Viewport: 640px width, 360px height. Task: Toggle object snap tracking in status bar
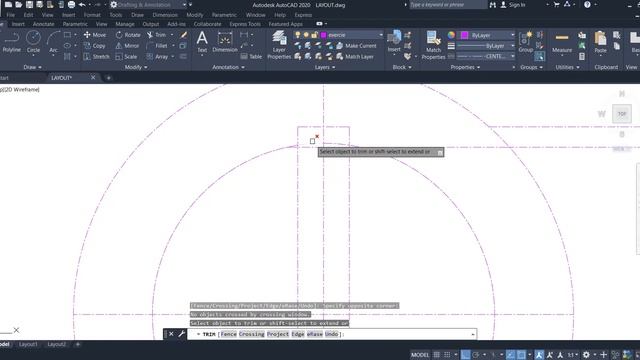[x=510, y=355]
